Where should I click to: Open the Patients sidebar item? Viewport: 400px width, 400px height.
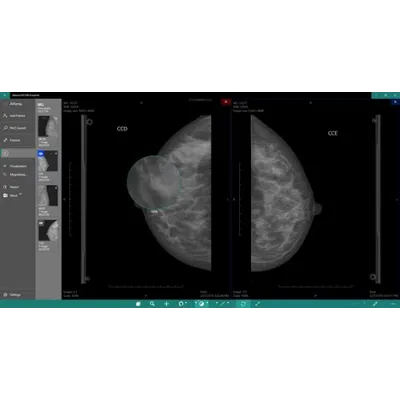17,140
